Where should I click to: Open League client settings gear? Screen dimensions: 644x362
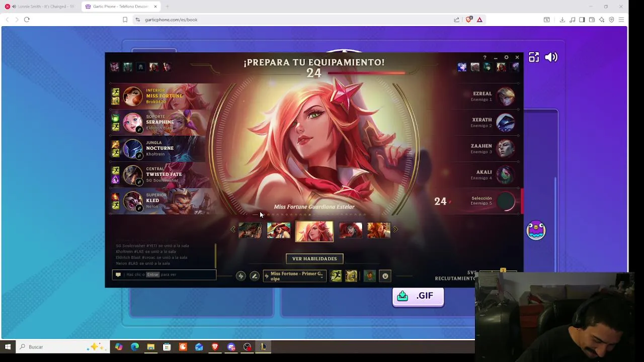point(506,57)
